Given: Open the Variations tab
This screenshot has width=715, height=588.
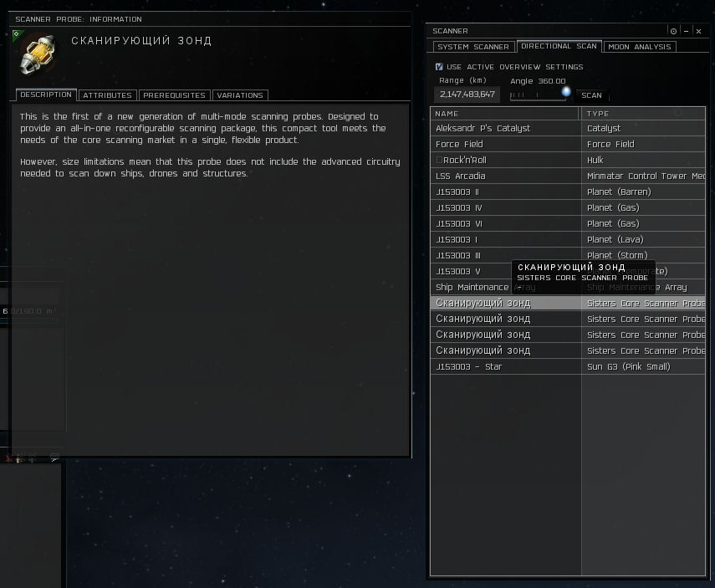Looking at the screenshot, I should click(240, 95).
